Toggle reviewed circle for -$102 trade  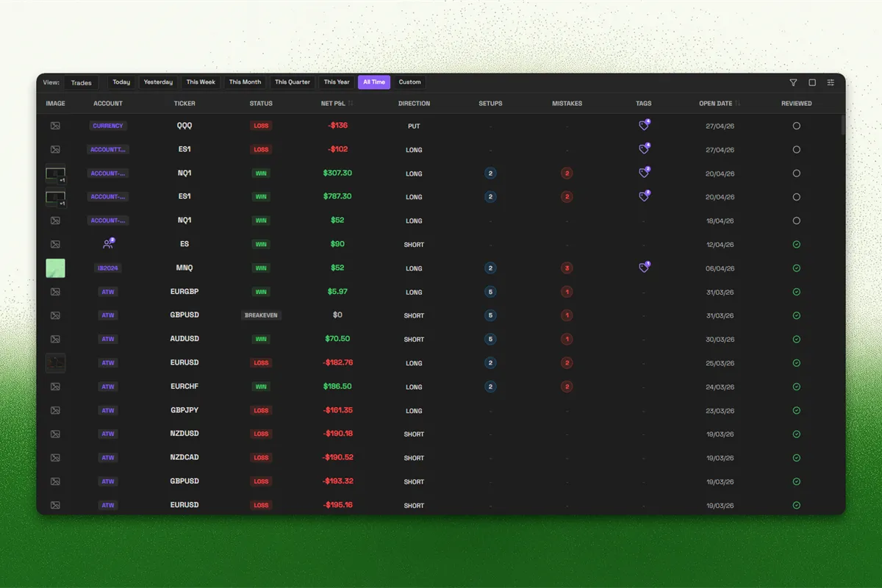coord(797,149)
